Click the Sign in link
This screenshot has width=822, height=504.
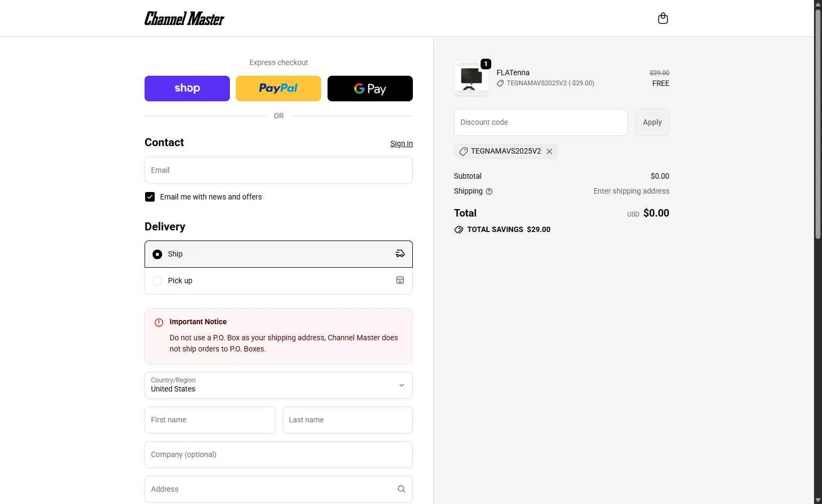pos(402,143)
